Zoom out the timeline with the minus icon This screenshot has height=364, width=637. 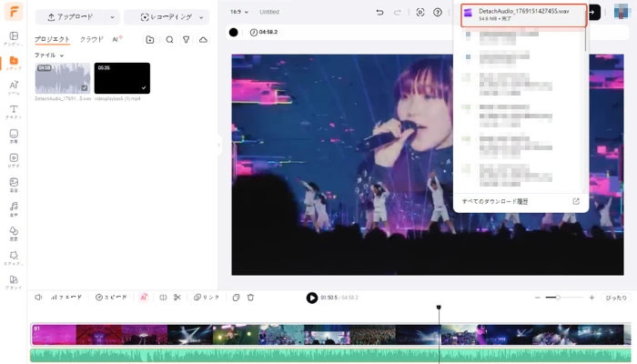pos(538,298)
